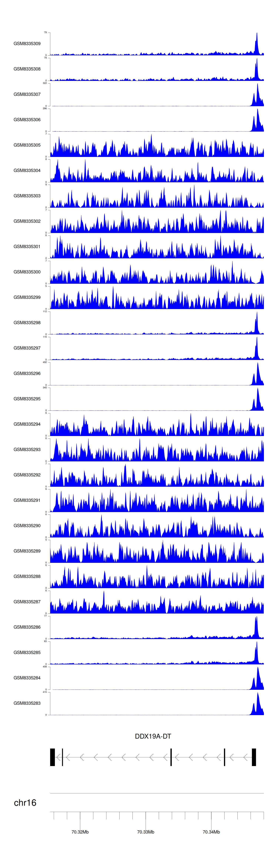278x868 pixels.
Task: Click the rightmost exon block of DDX19A-DT
Action: click(254, 757)
